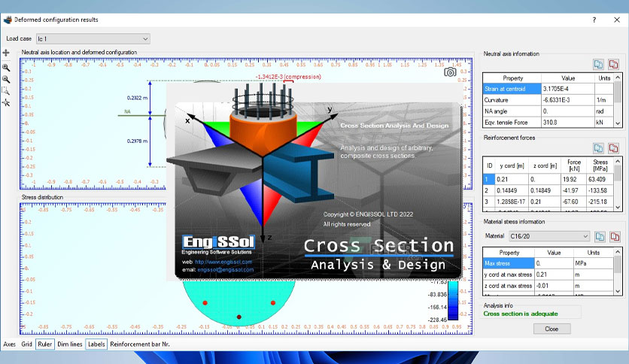Open www.engissol.com web link on splash
Image resolution: width=629 pixels, height=364 pixels.
(x=223, y=262)
